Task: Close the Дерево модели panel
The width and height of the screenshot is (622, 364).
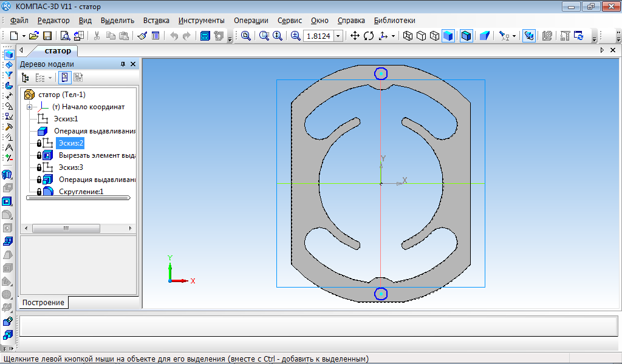Action: coord(133,64)
